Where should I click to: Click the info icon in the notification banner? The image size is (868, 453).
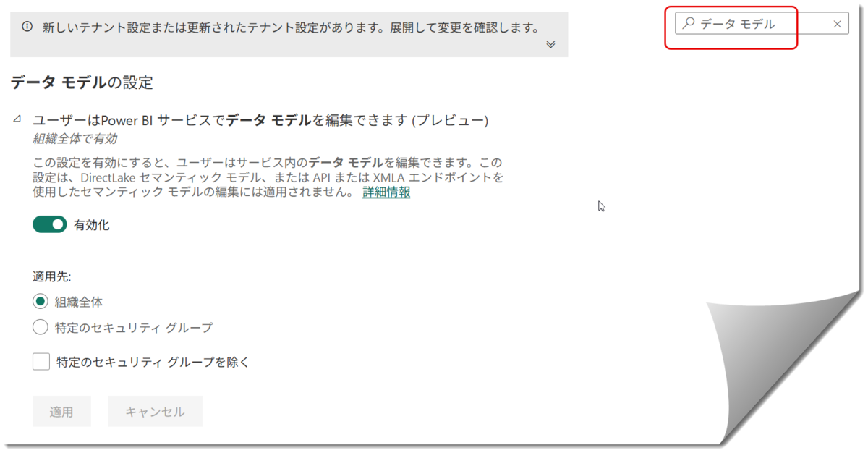pos(27,27)
